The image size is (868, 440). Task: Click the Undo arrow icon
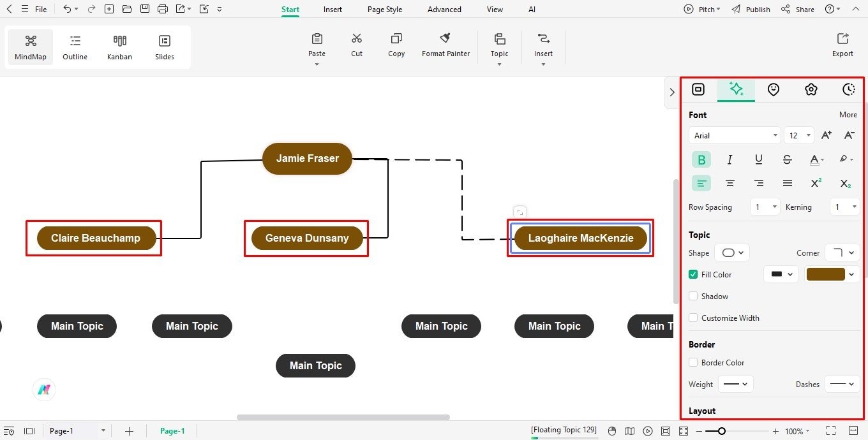68,9
